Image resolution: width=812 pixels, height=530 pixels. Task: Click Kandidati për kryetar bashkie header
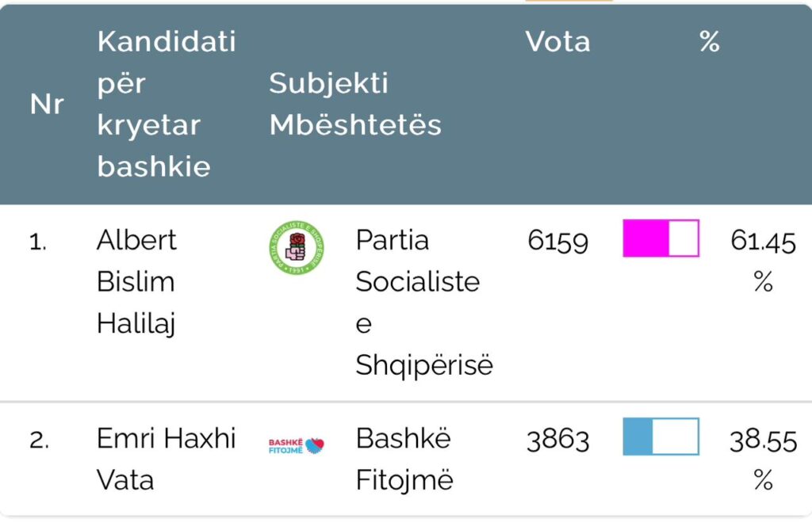[x=167, y=104]
